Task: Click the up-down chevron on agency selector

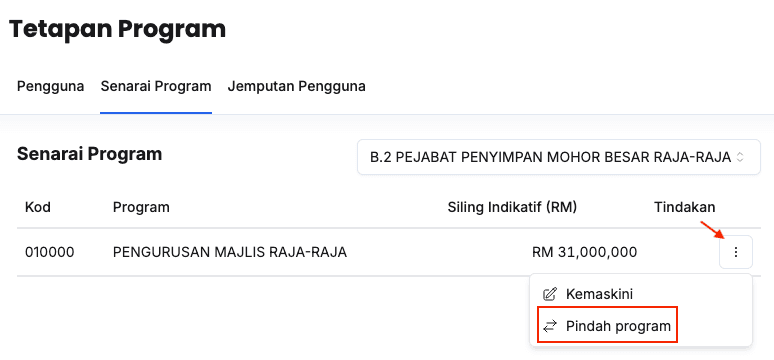Action: click(x=739, y=157)
